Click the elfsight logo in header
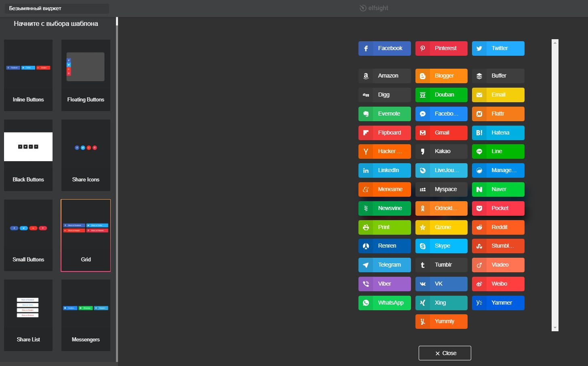 click(374, 8)
